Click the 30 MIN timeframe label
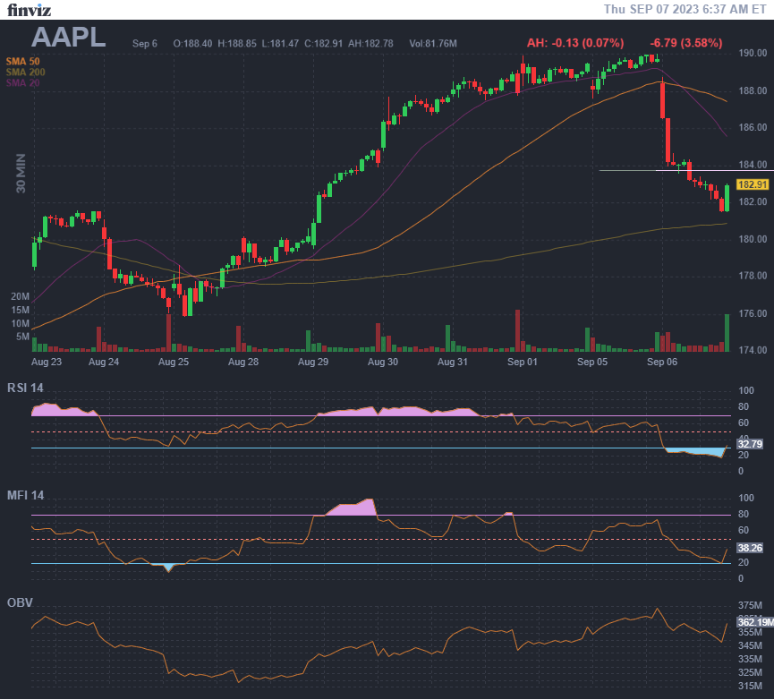774x700 pixels. [21, 173]
